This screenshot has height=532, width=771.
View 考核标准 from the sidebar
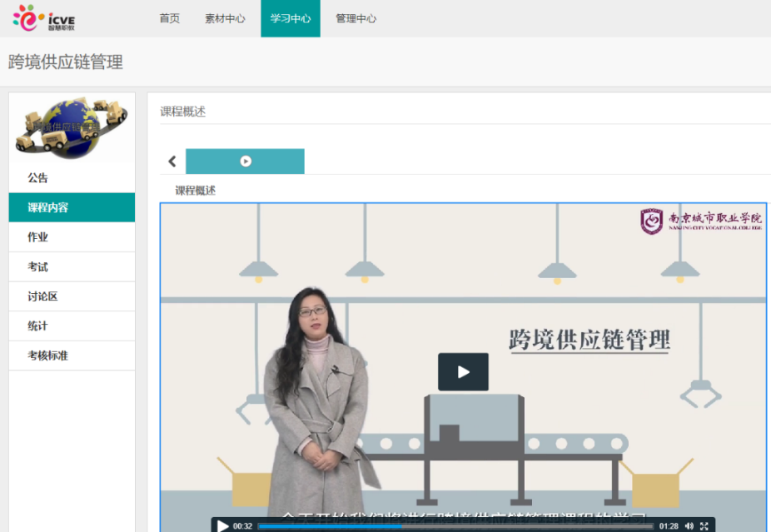pos(48,355)
